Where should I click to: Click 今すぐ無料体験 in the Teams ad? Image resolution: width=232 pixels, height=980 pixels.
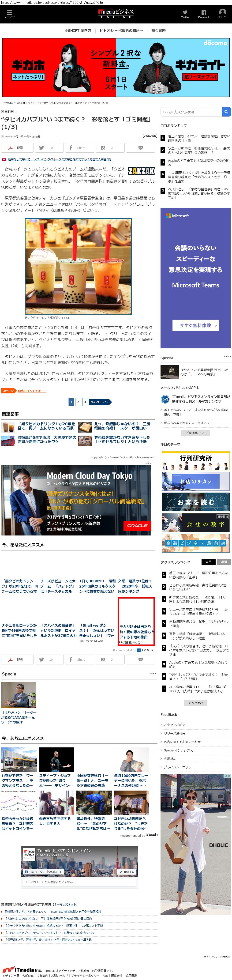tap(195, 325)
